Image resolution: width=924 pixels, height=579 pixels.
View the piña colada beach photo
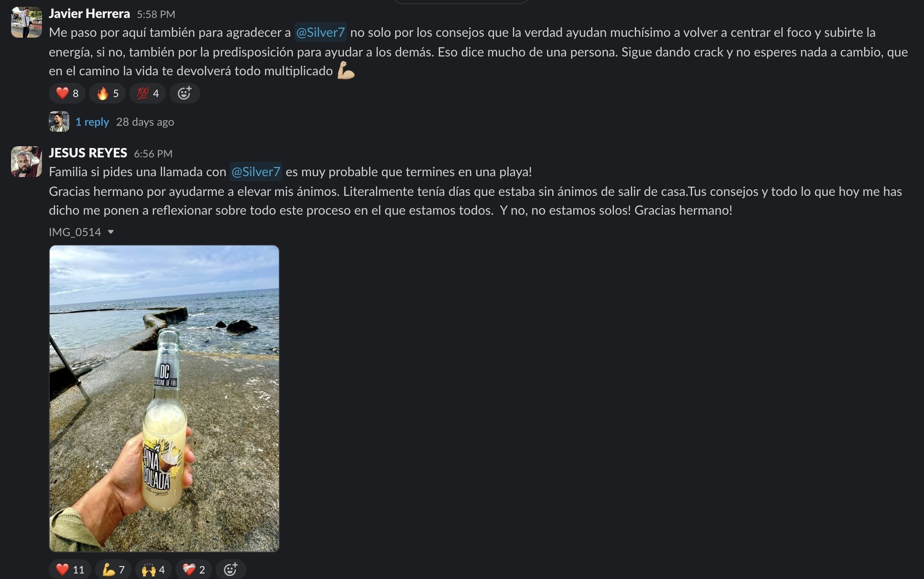pyautogui.click(x=164, y=398)
